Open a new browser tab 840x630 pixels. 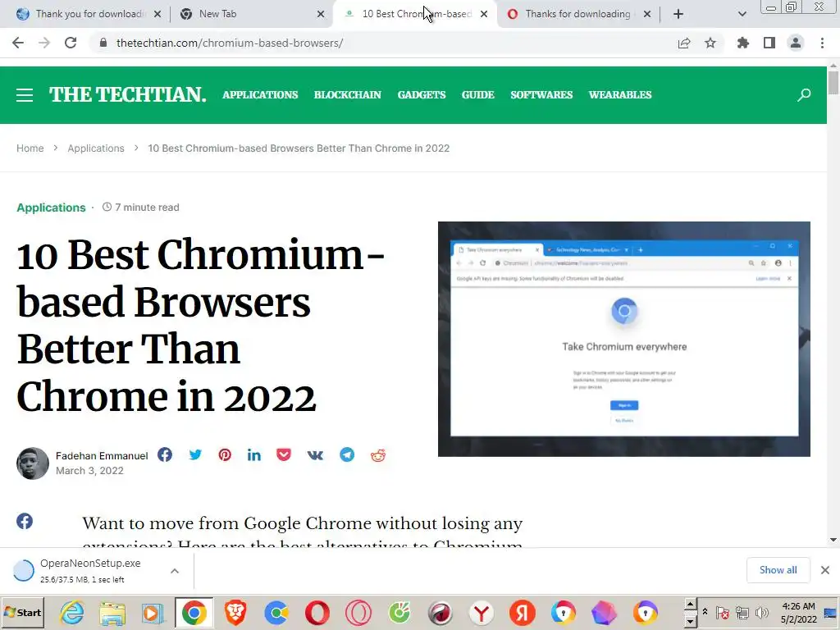tap(678, 14)
